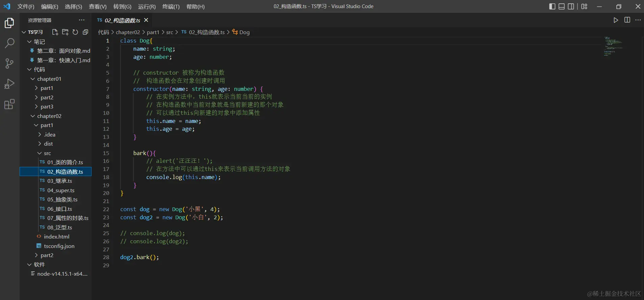Click the New File icon in explorer header

click(55, 32)
